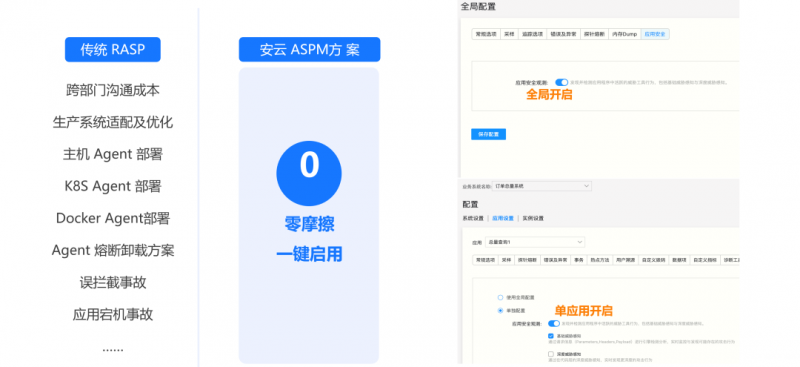Open the 应用 dropdown showing 总量查询1
Viewport: 800px width, 367px height.
pos(534,241)
